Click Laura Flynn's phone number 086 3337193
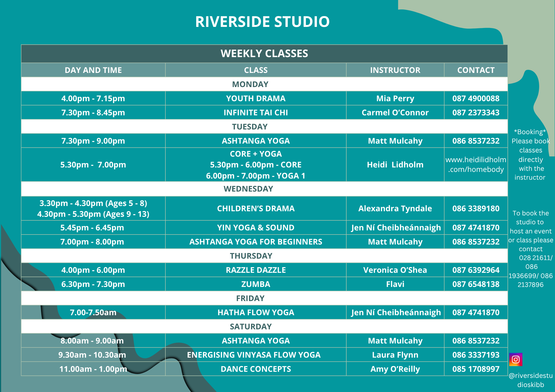 pyautogui.click(x=476, y=355)
